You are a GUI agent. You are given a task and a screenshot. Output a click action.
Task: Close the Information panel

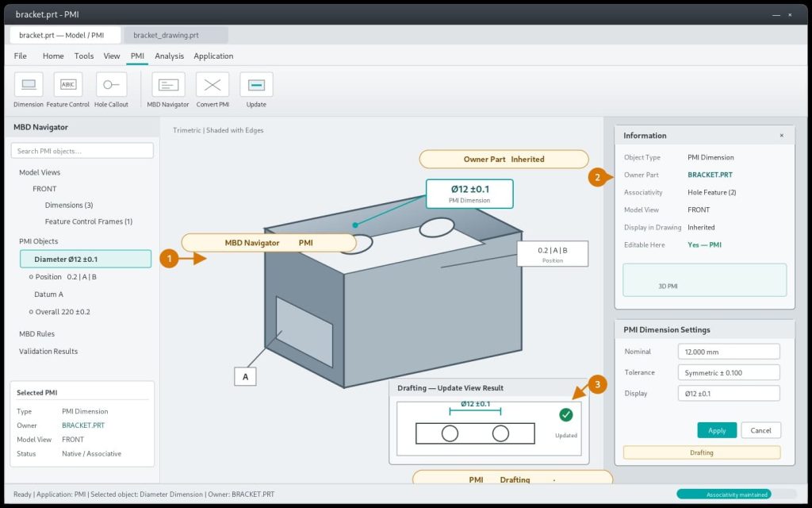[781, 136]
